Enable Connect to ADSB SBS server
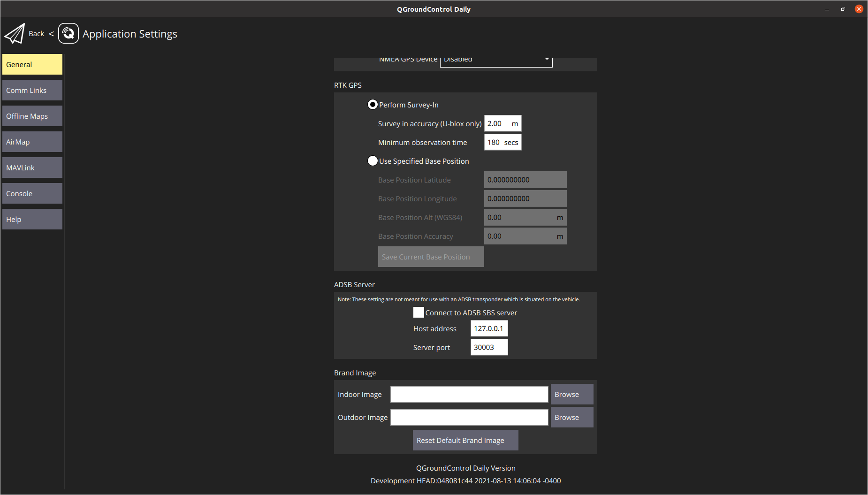The width and height of the screenshot is (868, 495). click(x=419, y=312)
